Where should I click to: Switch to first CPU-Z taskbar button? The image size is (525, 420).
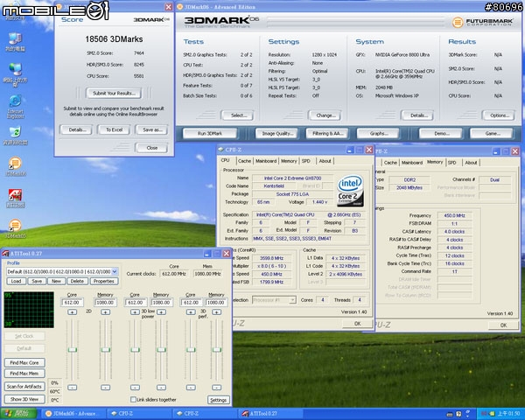click(x=140, y=414)
